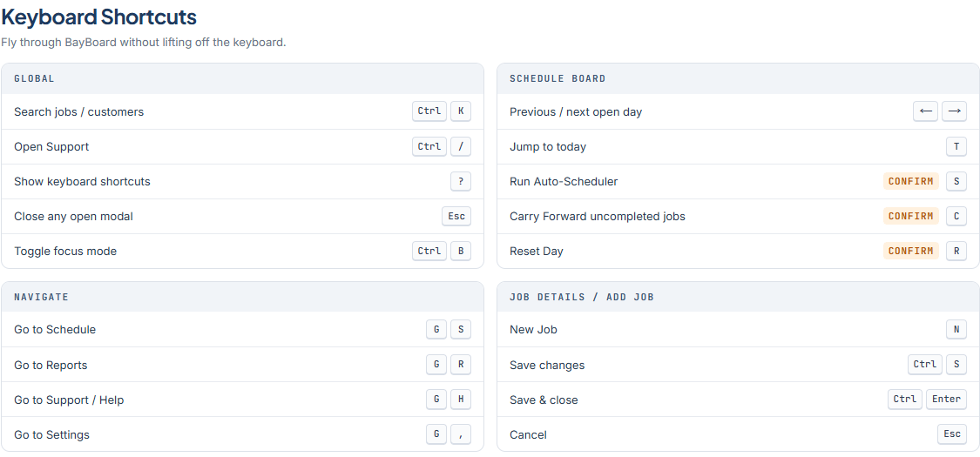Click S key in Run Auto-Scheduler row
Image resolution: width=980 pixels, height=457 pixels.
point(956,182)
